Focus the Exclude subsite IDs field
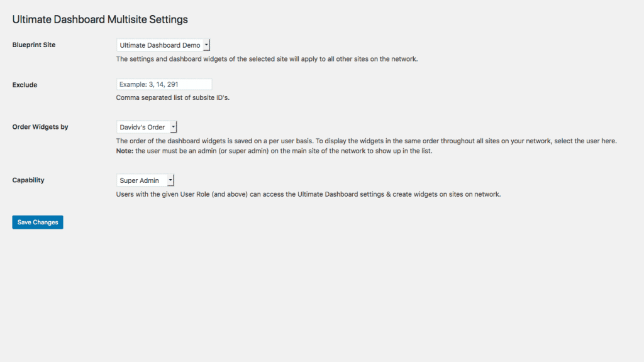This screenshot has height=362, width=644. click(x=164, y=84)
